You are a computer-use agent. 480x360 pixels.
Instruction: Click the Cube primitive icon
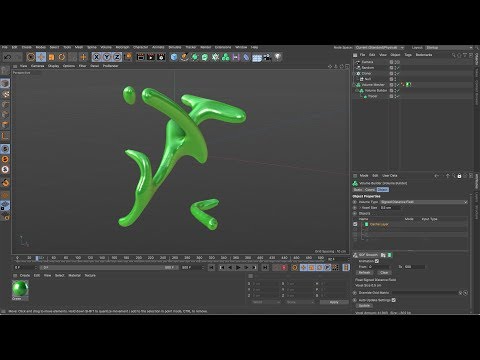pos(174,57)
